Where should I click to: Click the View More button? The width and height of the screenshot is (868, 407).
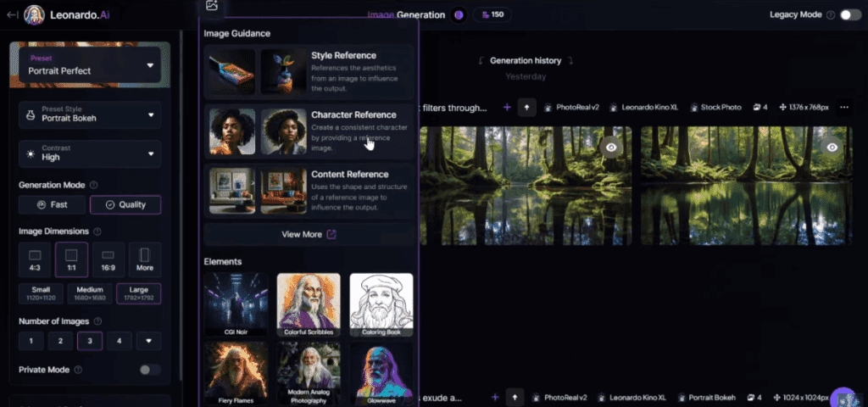309,234
